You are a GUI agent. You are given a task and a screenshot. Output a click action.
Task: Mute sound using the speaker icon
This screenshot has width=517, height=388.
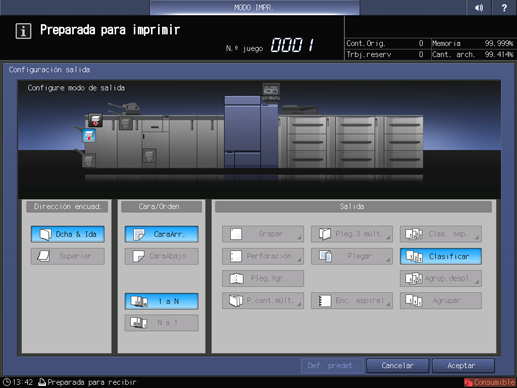coord(479,7)
